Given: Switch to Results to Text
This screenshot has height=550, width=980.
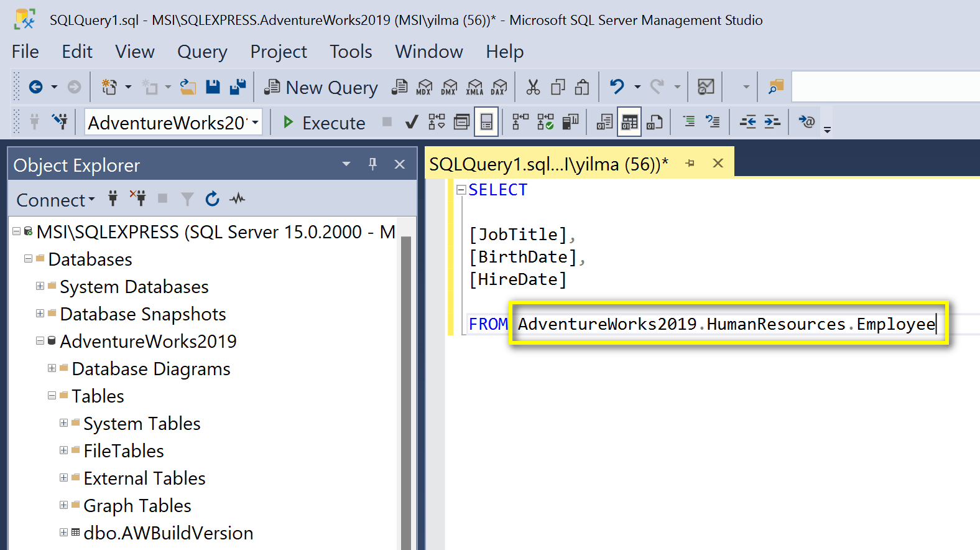Looking at the screenshot, I should (604, 122).
